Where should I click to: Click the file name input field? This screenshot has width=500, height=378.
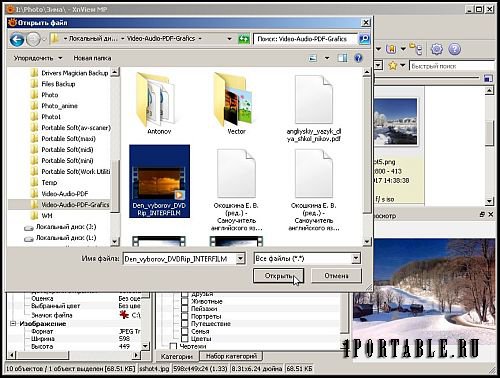179,259
